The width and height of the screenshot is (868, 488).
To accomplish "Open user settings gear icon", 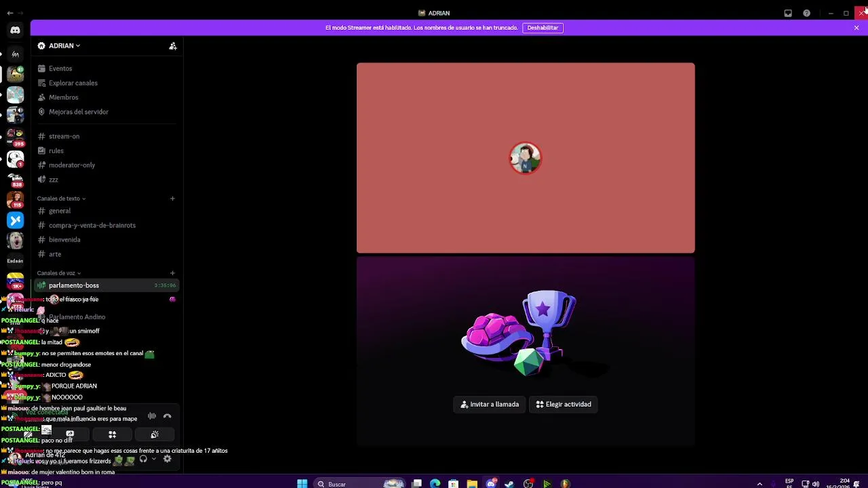I will (167, 459).
